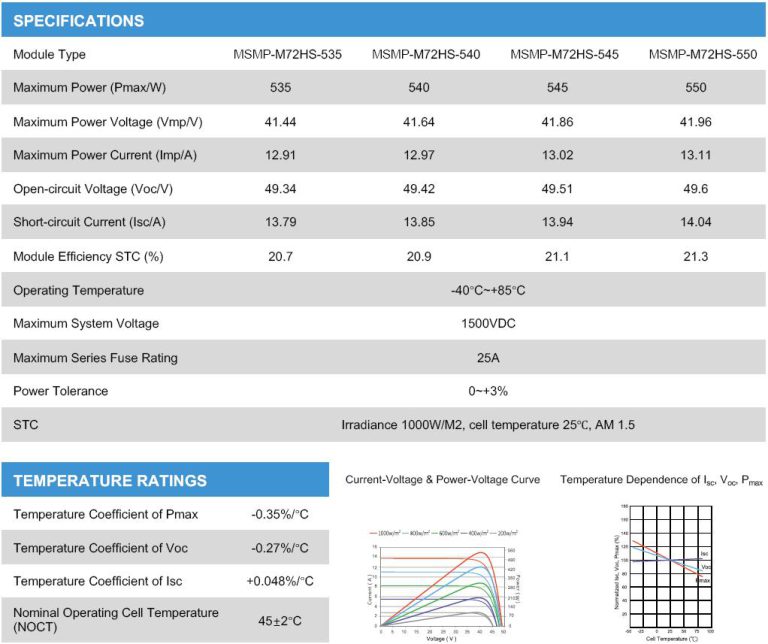Click the MSMP-M72HS-545 module type
Screen dimensions: 768x644
pyautogui.click(x=558, y=54)
